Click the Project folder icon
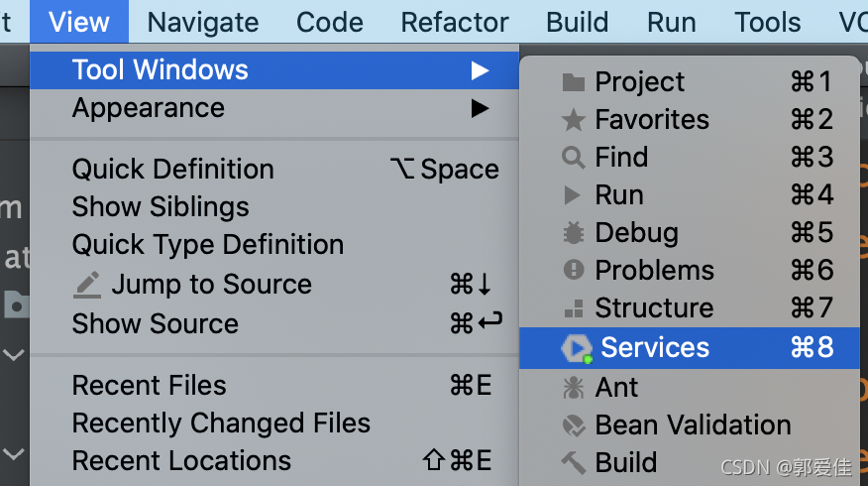868x486 pixels. tap(573, 82)
